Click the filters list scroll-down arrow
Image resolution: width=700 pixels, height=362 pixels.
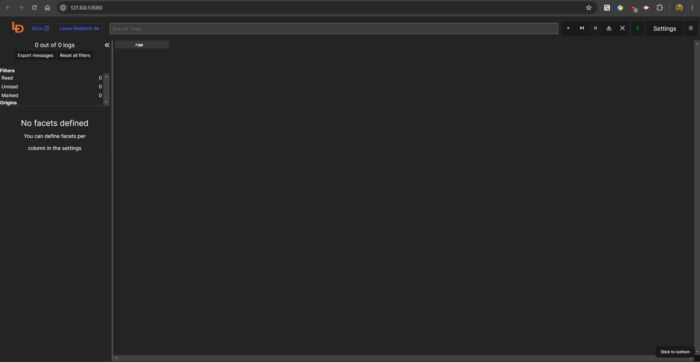click(106, 102)
